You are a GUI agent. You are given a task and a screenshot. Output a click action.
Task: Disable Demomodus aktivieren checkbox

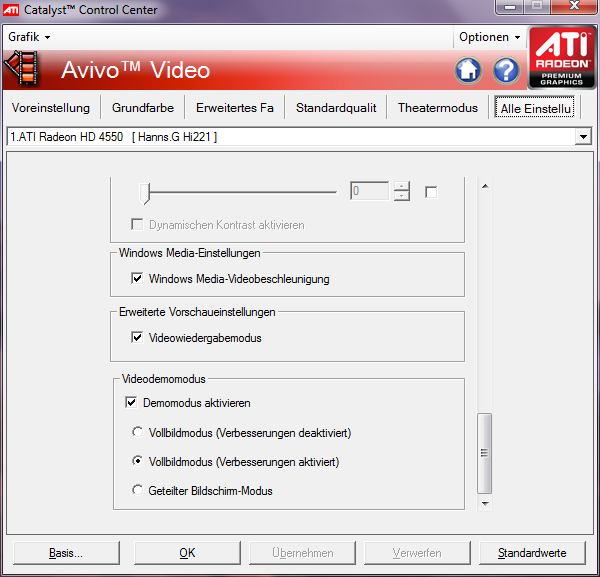point(131,402)
